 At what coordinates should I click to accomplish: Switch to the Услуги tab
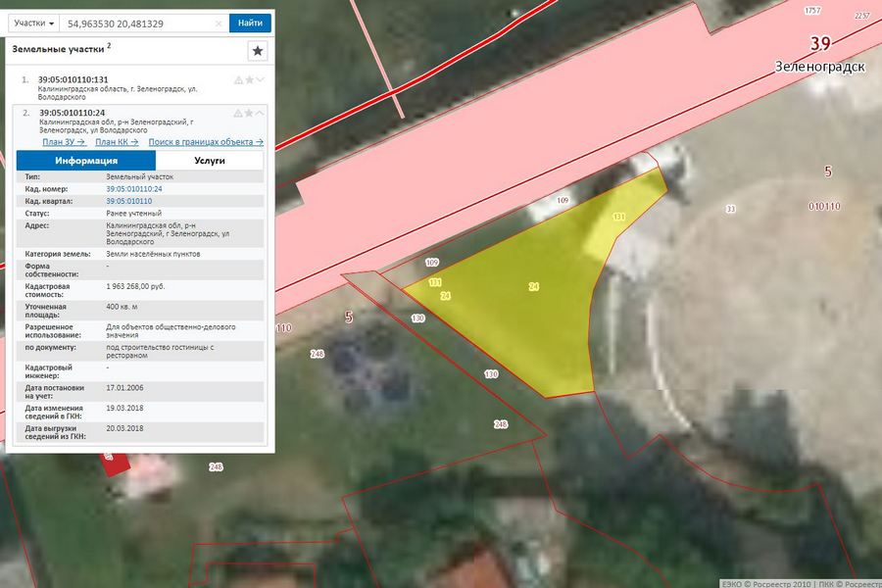tap(210, 161)
